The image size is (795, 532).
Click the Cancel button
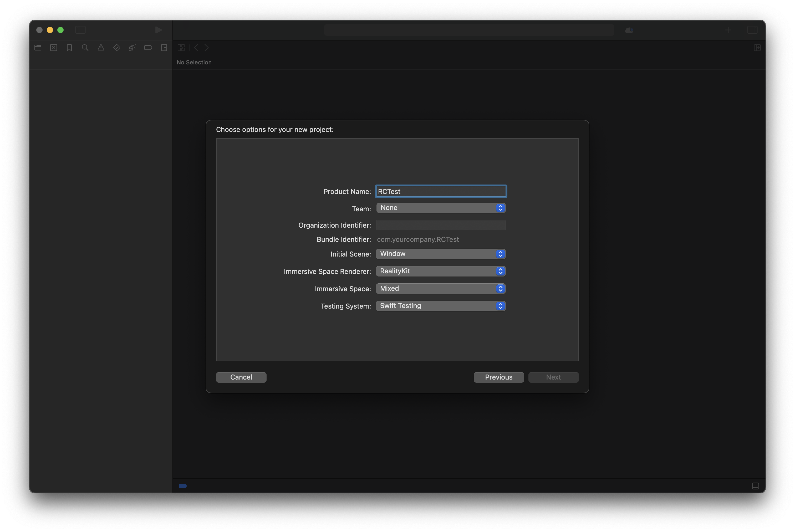pos(241,377)
